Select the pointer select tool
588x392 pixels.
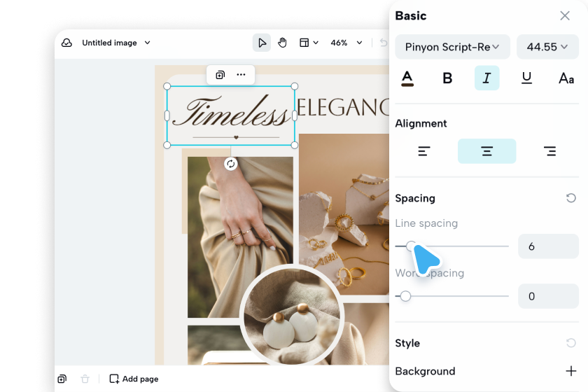(262, 43)
